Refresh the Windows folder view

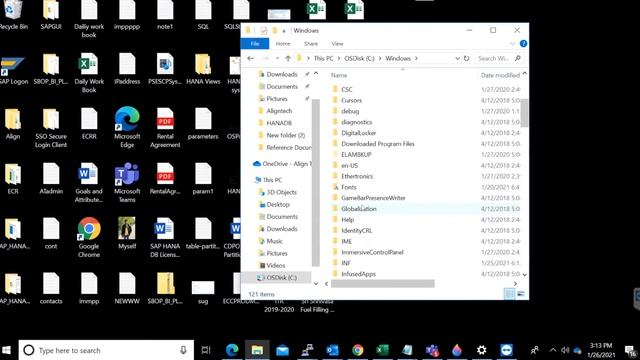(x=466, y=58)
